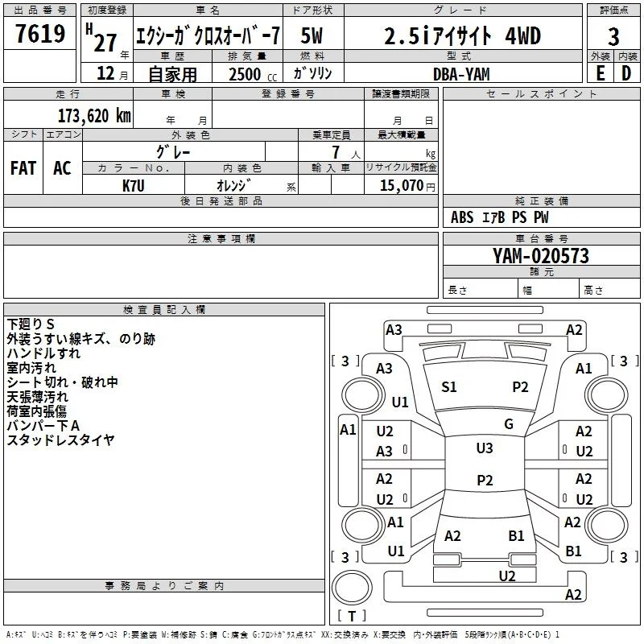
Task: Click the interior grade letter D
Action: 626,73
